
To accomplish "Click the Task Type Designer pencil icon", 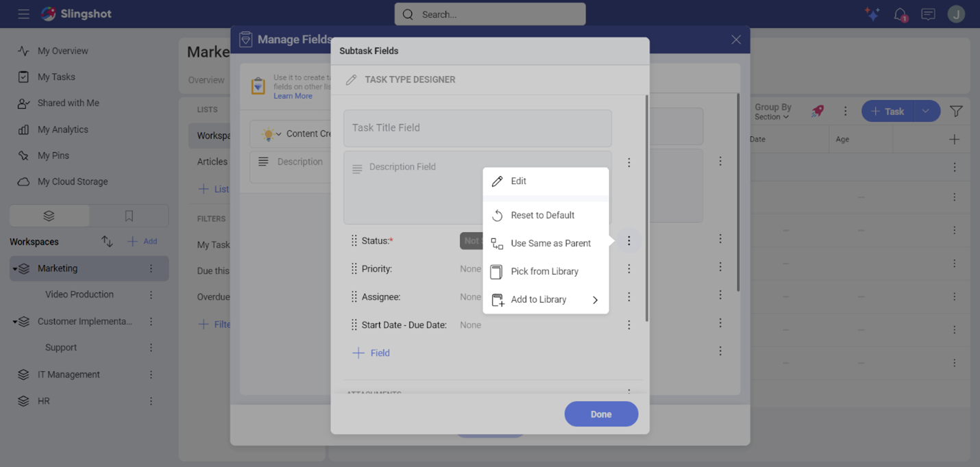I will [351, 80].
